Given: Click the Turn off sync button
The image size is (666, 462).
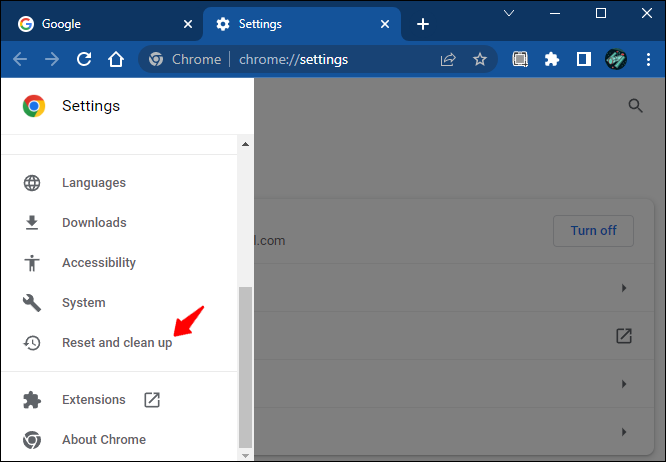Looking at the screenshot, I should pos(593,231).
